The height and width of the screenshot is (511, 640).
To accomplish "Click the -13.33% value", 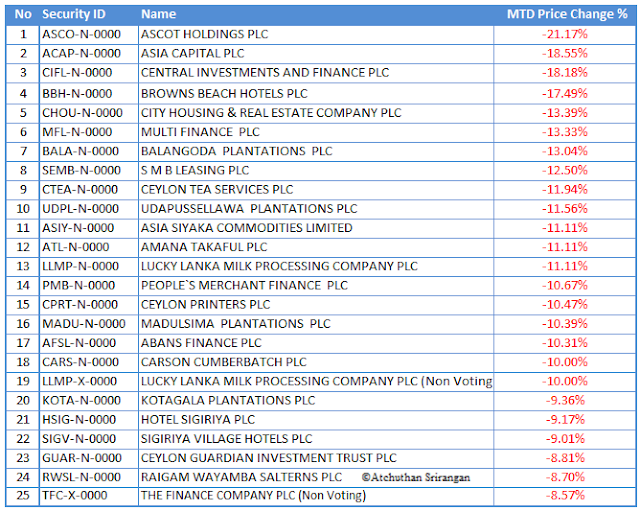I will (565, 132).
